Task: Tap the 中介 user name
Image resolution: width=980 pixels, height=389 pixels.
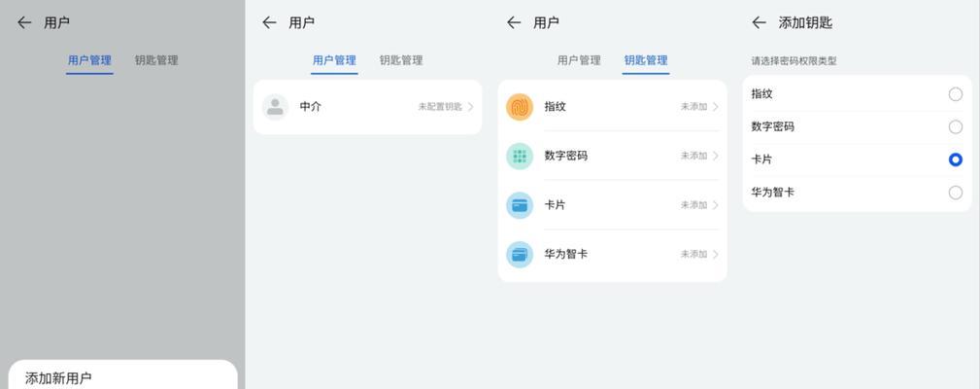Action: point(311,107)
